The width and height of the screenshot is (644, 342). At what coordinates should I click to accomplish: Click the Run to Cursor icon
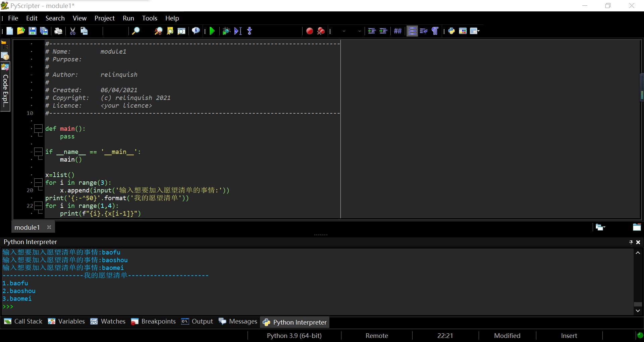click(x=238, y=31)
